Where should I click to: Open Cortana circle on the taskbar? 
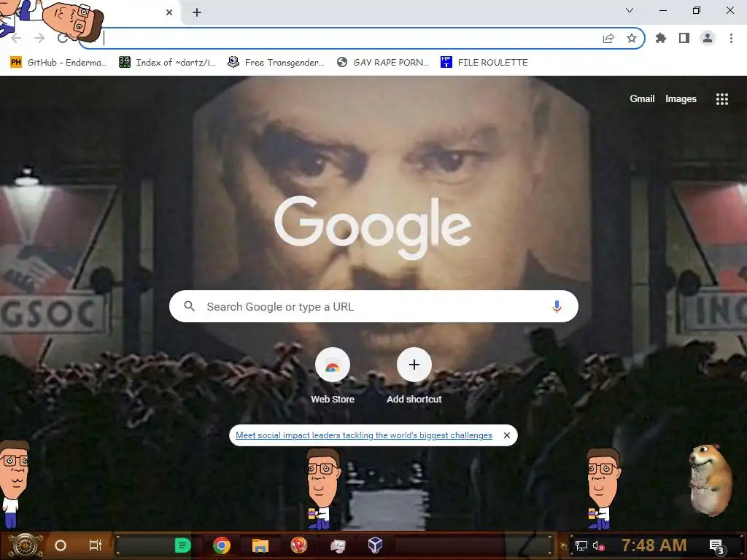point(61,545)
